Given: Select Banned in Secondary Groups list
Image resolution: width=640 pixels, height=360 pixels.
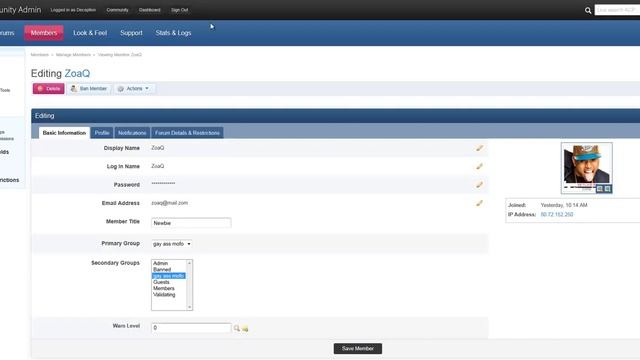Looking at the screenshot, I should click(162, 269).
